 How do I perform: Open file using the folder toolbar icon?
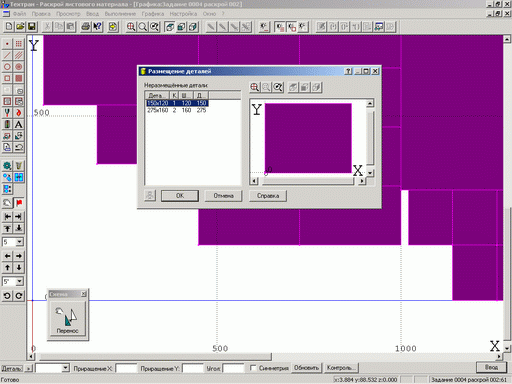[20, 27]
